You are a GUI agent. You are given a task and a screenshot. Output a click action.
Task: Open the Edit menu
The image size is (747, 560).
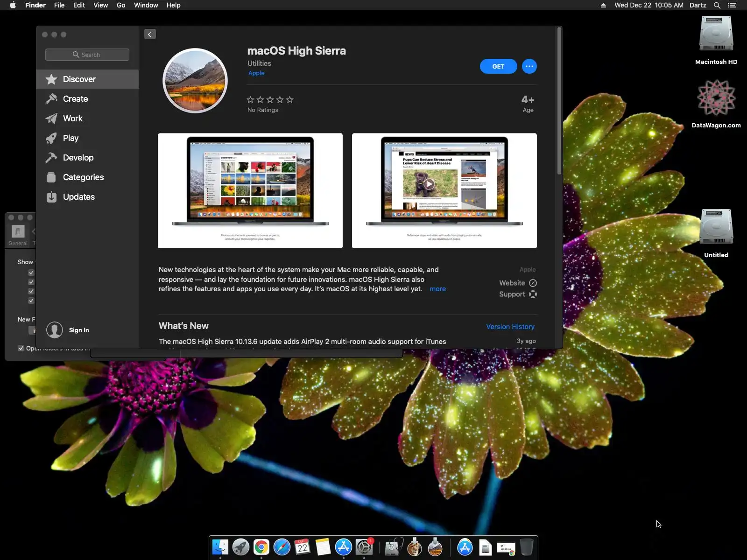(79, 5)
